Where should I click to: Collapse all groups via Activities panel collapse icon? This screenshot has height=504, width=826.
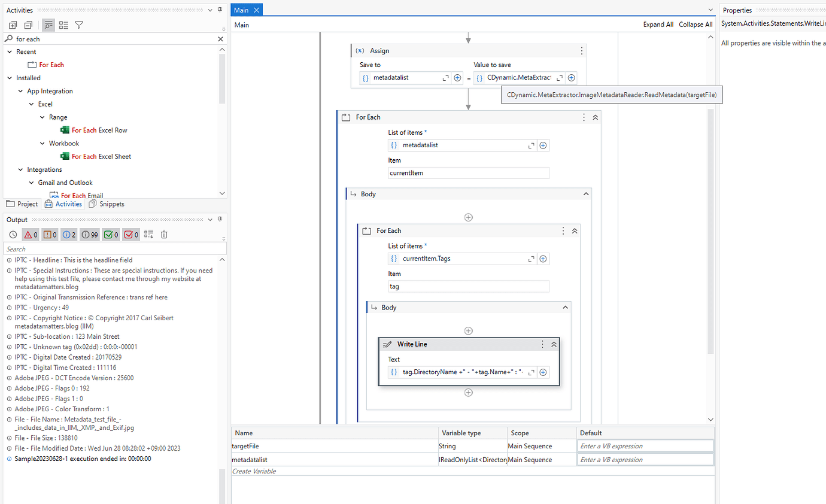point(28,25)
